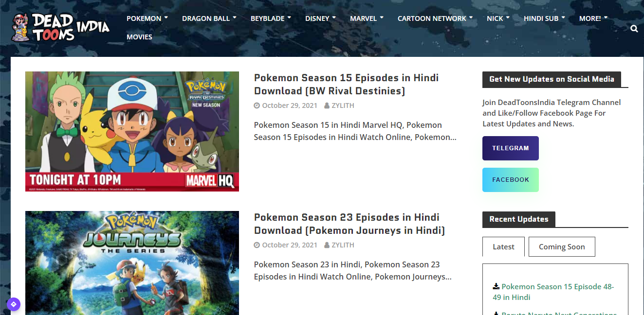The image size is (644, 315).
Task: Click October 29, 2021 date on Season 15 post
Action: (x=290, y=105)
